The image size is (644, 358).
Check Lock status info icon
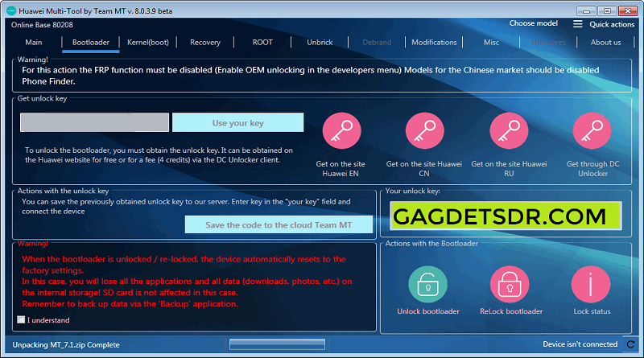[x=591, y=284]
